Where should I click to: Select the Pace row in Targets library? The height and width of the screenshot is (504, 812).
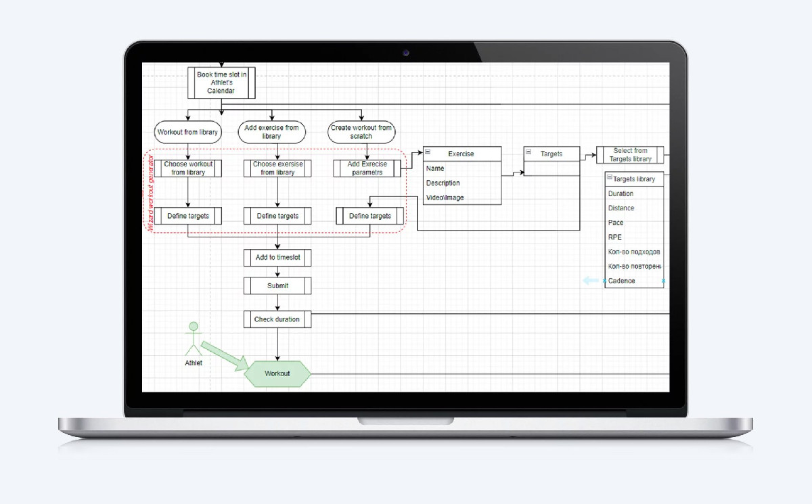click(634, 223)
